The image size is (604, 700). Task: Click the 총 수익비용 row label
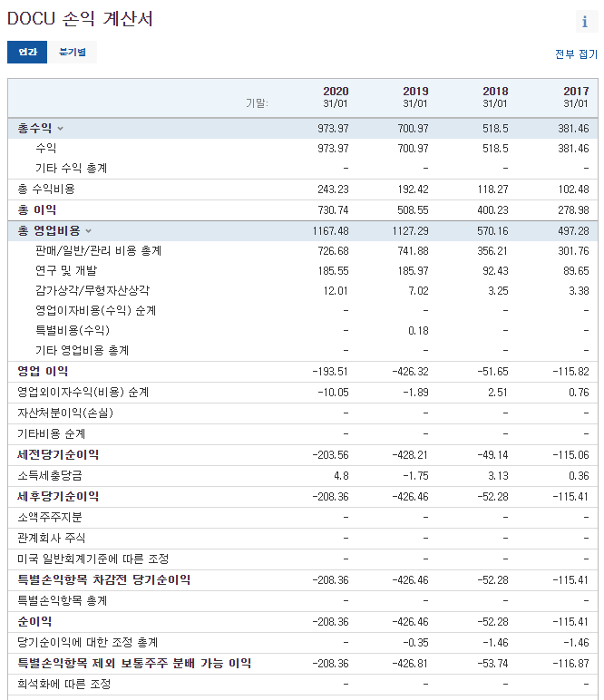tap(46, 190)
